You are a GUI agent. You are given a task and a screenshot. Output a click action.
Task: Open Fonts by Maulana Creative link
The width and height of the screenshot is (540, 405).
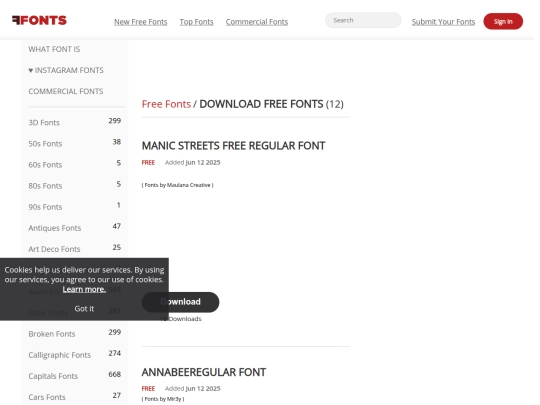177,185
